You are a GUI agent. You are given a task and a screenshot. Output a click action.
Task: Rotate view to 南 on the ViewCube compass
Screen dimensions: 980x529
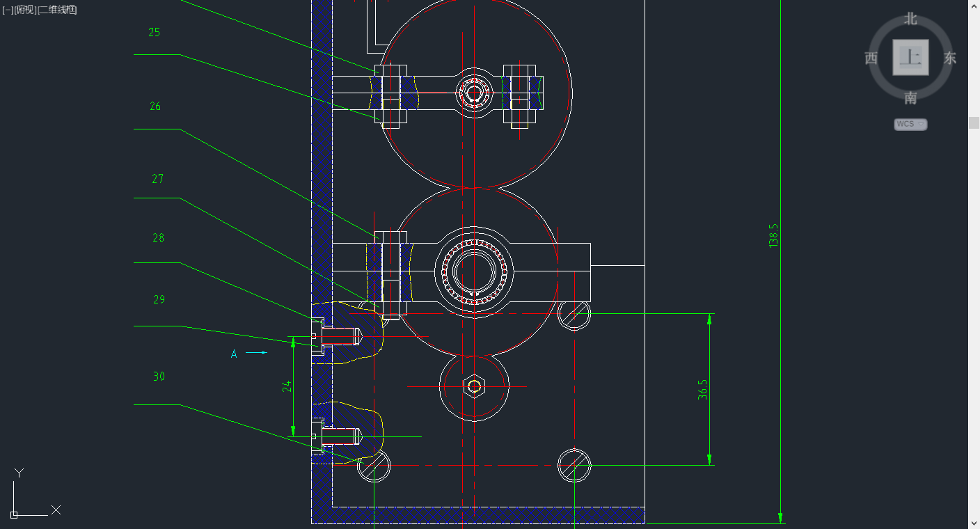910,97
